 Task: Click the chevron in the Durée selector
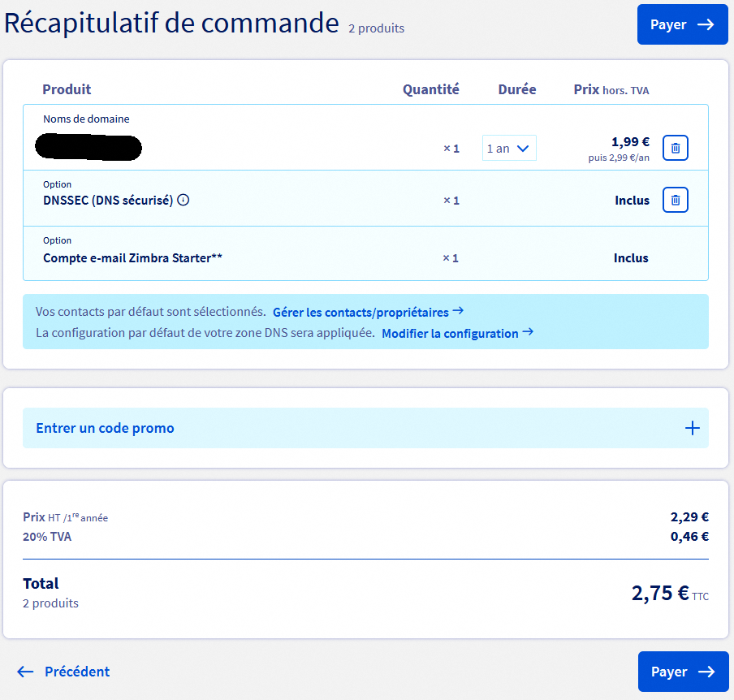coord(523,149)
